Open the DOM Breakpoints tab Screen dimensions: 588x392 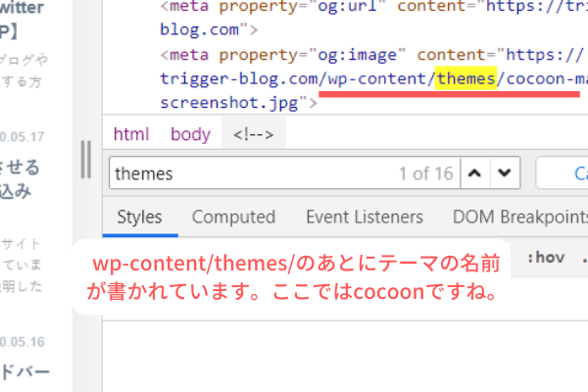520,218
